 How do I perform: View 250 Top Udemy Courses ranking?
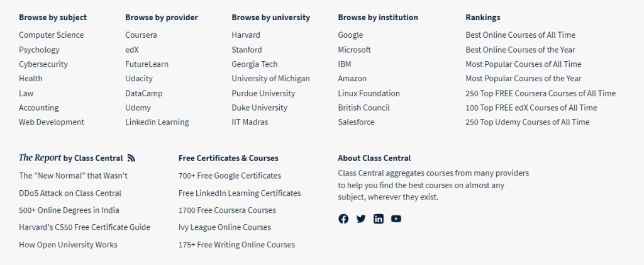pyautogui.click(x=527, y=122)
